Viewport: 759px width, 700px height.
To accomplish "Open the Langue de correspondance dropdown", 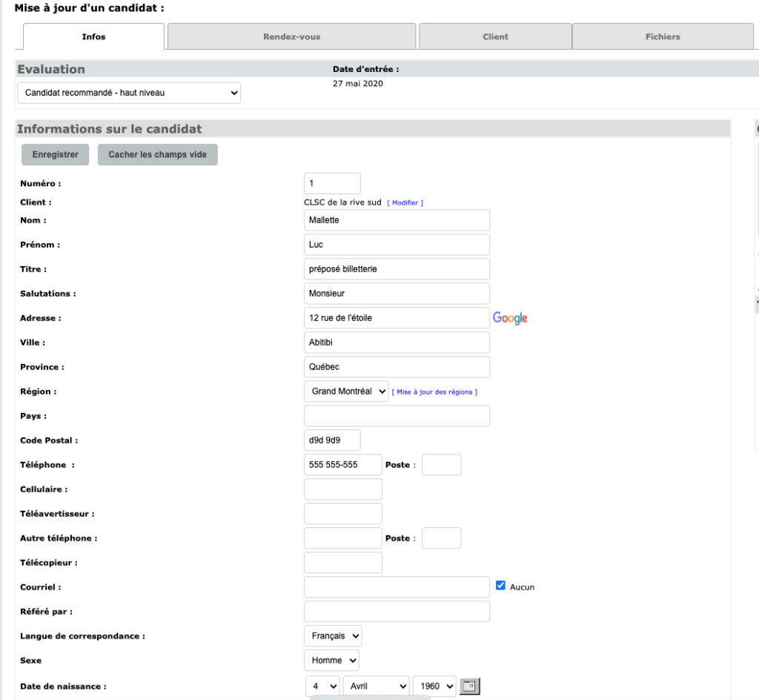I will 333,636.
